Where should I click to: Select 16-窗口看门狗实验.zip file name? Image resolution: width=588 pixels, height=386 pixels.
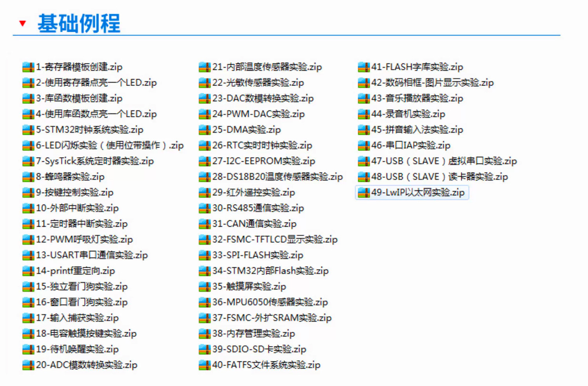(x=82, y=302)
